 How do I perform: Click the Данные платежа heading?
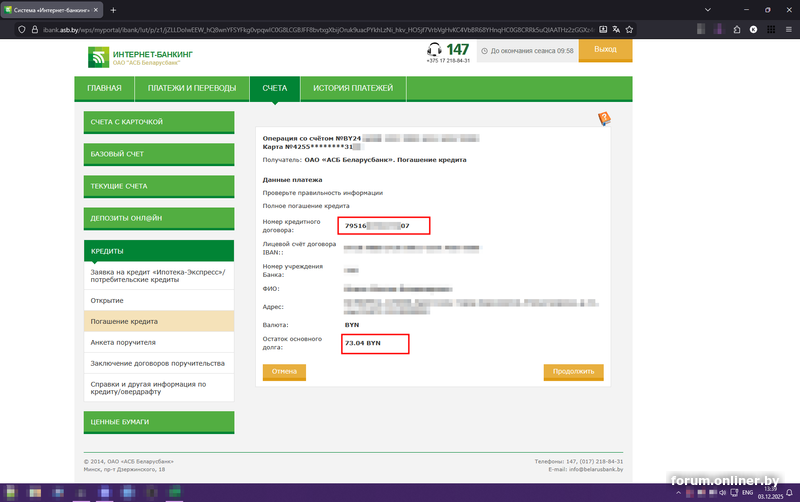tap(292, 180)
